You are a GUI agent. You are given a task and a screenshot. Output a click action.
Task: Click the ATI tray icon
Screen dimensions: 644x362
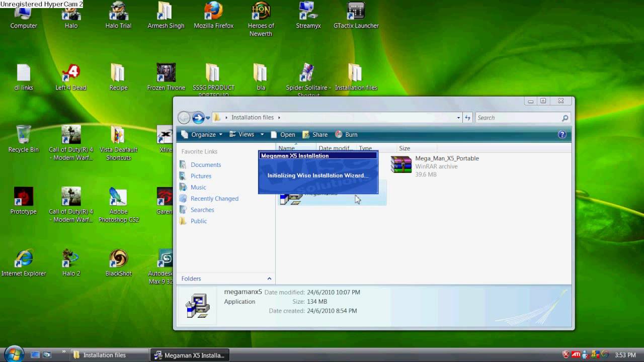(576, 355)
